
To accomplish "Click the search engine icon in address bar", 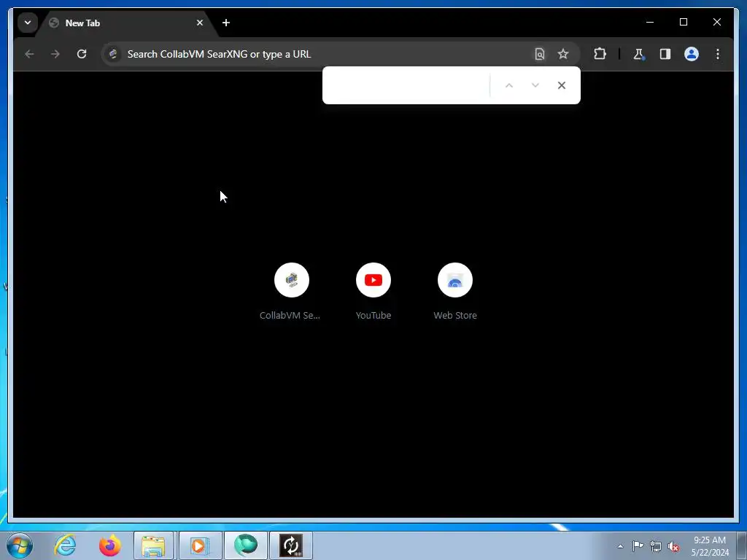I will tap(113, 54).
